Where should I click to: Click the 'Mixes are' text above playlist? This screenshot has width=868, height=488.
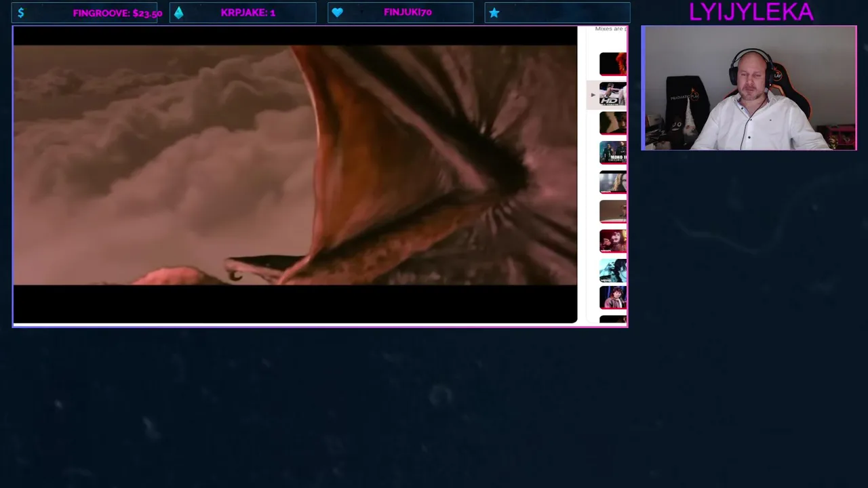[x=610, y=28]
